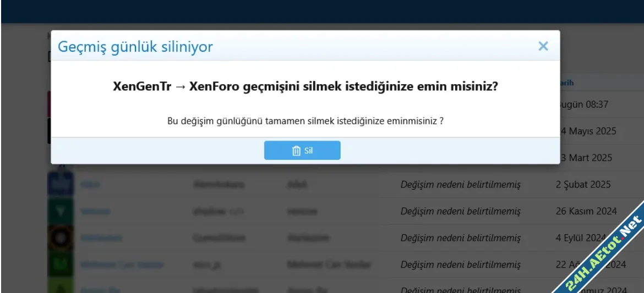Click Değişim nedeni belirtilmemiş in 4 Eylül 2024 row

(x=460, y=238)
